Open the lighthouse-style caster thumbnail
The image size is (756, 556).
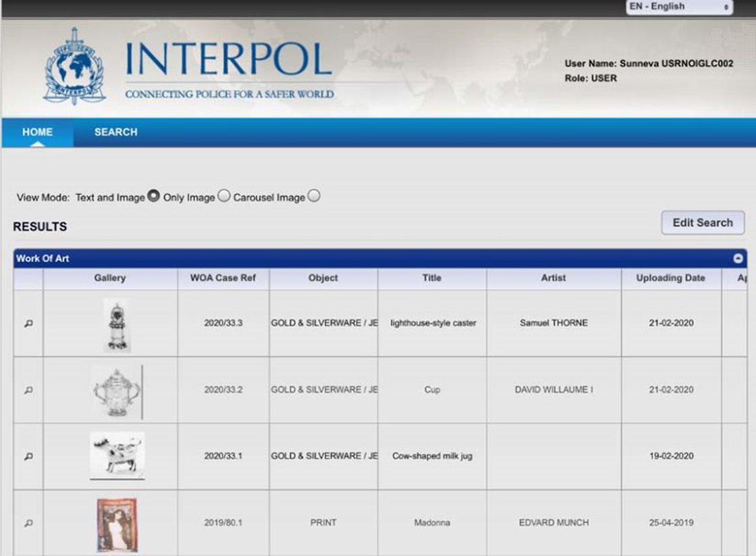click(117, 325)
